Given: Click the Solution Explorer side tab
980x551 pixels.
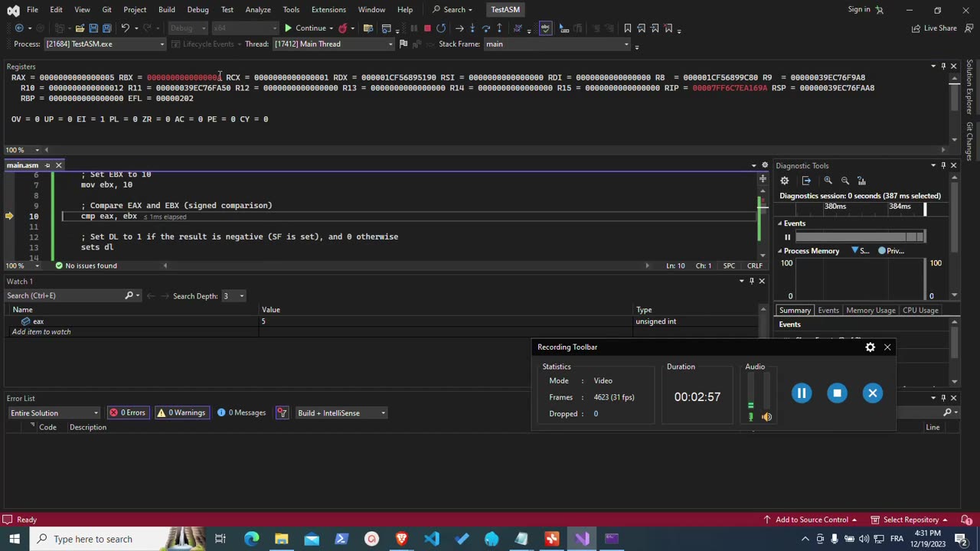Looking at the screenshot, I should (x=970, y=89).
